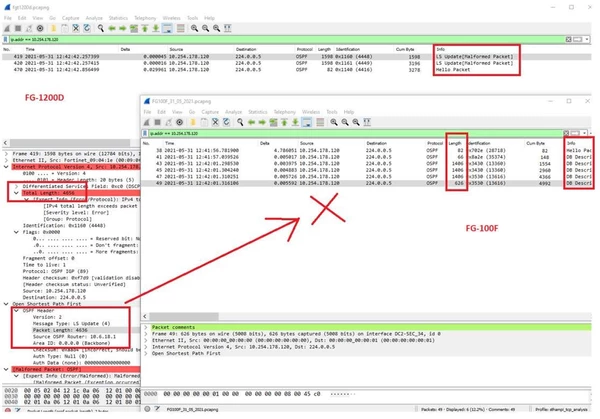Viewport: 600px width, 419px height.
Task: Click Stop capture square in FG100F window
Action: [157, 122]
